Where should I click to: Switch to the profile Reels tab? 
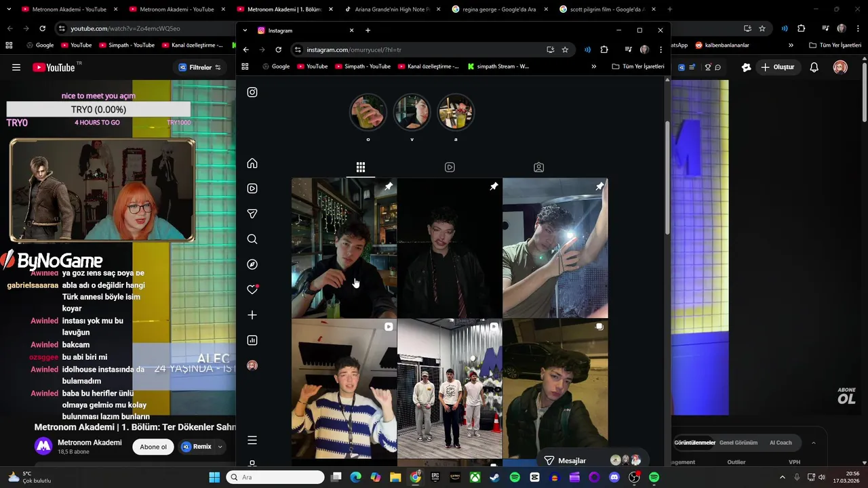[450, 167]
